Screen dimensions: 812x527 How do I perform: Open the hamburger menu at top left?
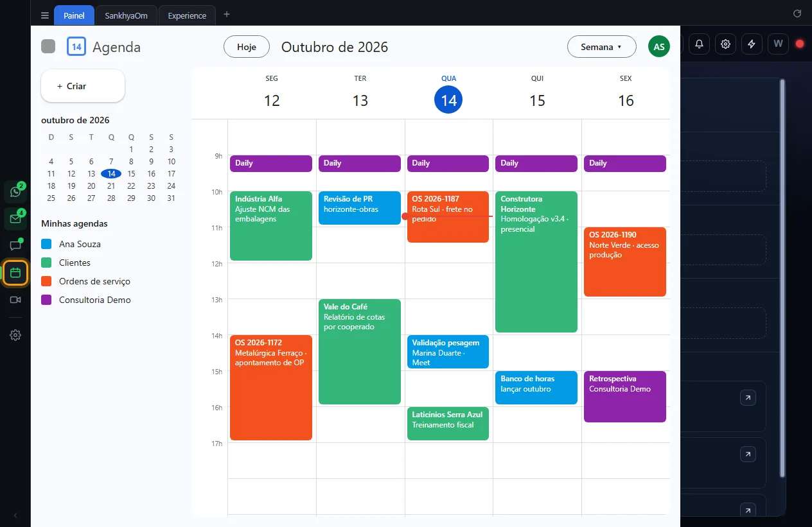coord(44,15)
